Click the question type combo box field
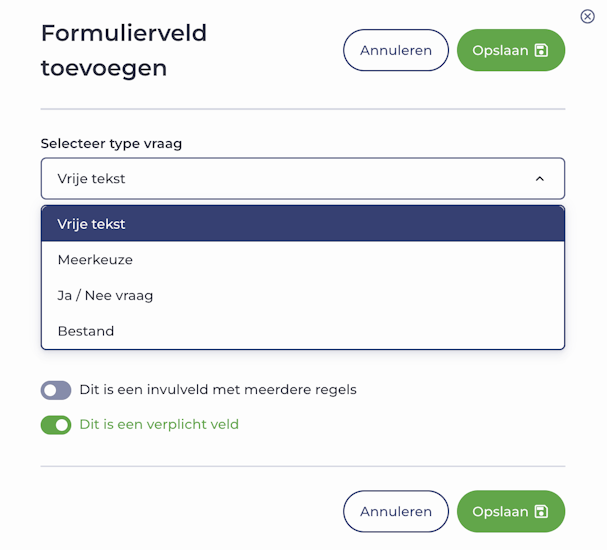The image size is (607, 550). (x=302, y=179)
